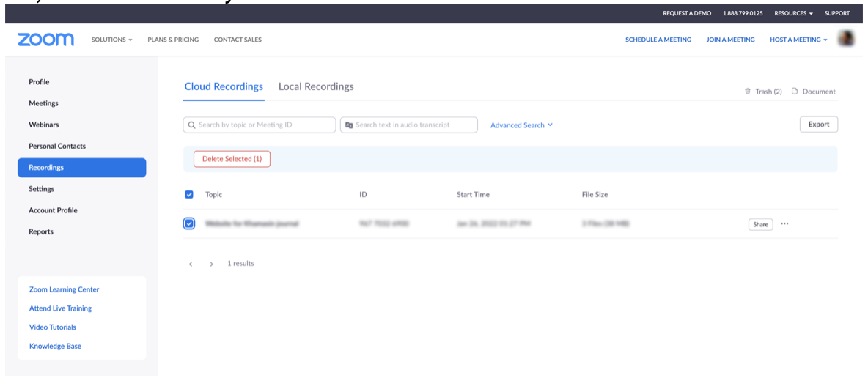The height and width of the screenshot is (378, 868).
Task: Switch to the Local Recordings tab
Action: [x=316, y=87]
